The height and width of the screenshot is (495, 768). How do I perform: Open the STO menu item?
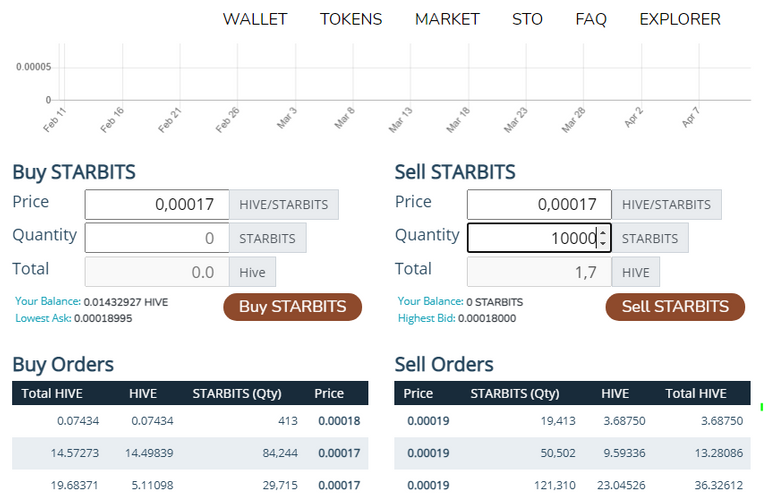tap(527, 19)
